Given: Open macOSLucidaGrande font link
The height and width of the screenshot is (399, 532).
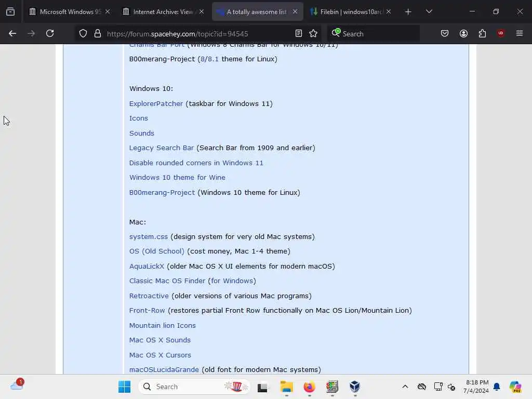Looking at the screenshot, I should coord(164,369).
